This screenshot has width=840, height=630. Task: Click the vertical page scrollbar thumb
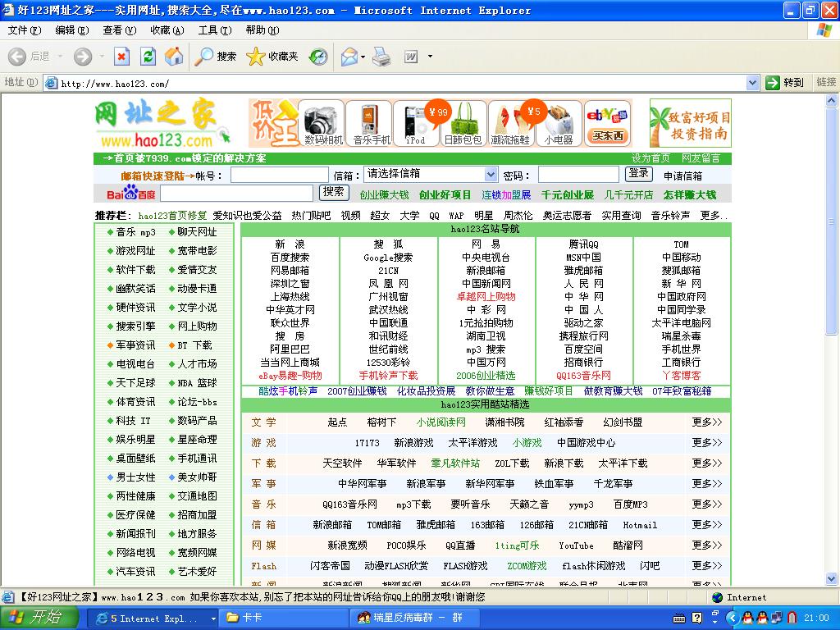pyautogui.click(x=833, y=221)
